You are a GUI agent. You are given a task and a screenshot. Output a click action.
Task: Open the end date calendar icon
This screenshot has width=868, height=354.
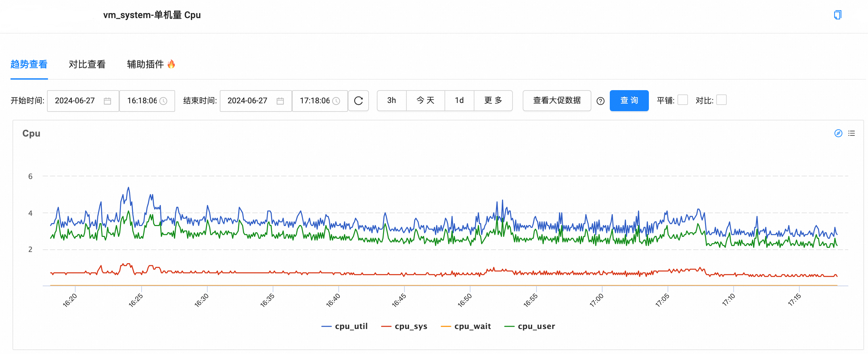280,101
